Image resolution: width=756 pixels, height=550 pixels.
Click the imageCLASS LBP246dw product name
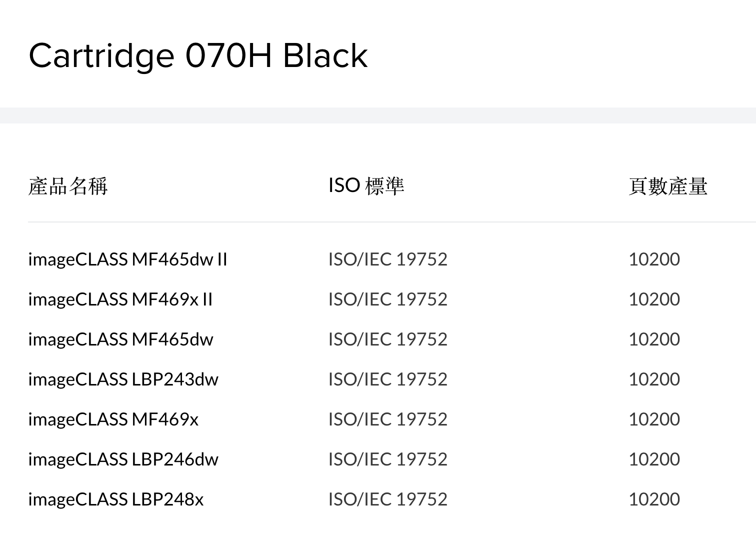[123, 459]
